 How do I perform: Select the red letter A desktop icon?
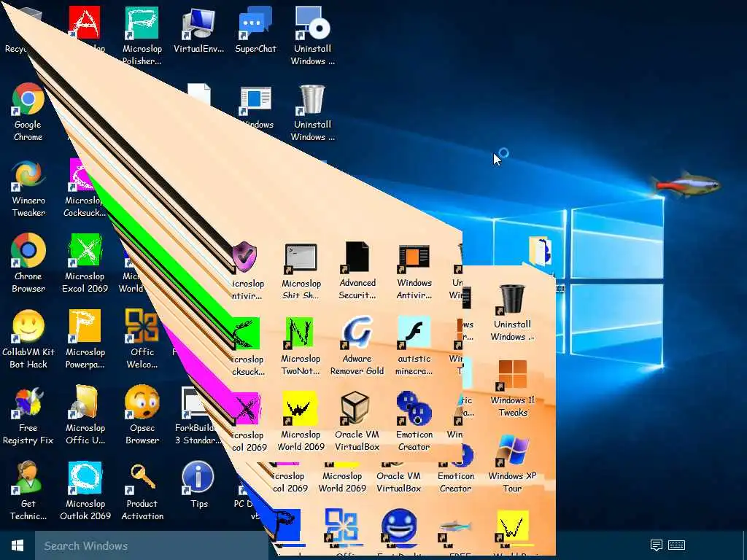pos(85,23)
